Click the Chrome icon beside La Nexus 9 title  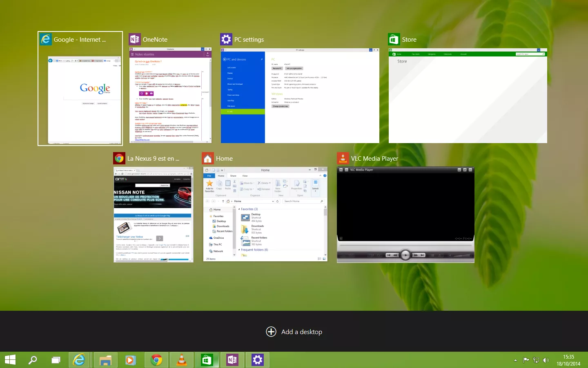coord(119,158)
